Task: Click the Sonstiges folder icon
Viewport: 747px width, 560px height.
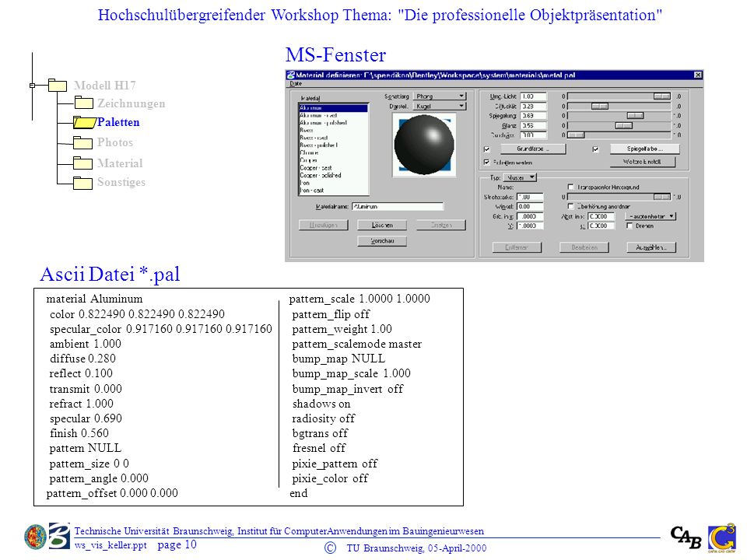Action: (x=83, y=183)
